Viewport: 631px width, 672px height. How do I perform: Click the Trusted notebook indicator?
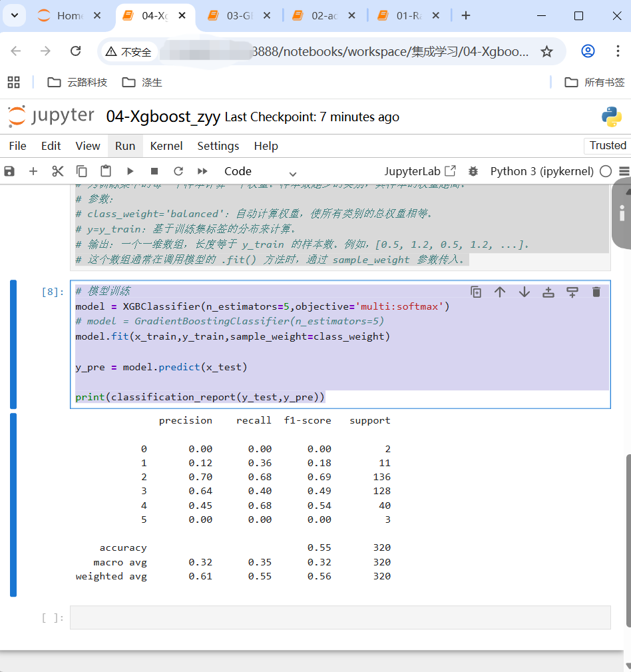[x=607, y=145]
